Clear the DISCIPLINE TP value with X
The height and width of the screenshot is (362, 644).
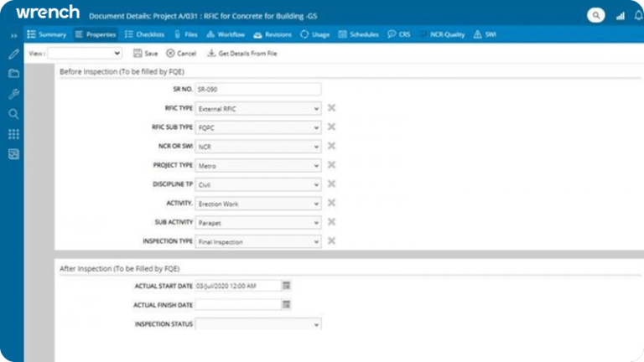331,184
